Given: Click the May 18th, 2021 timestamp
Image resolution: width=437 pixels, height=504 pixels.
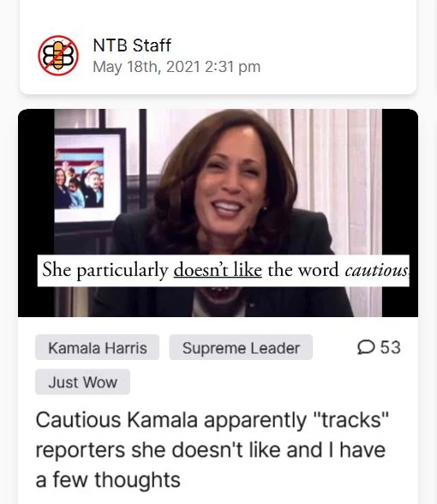Looking at the screenshot, I should 177,67.
